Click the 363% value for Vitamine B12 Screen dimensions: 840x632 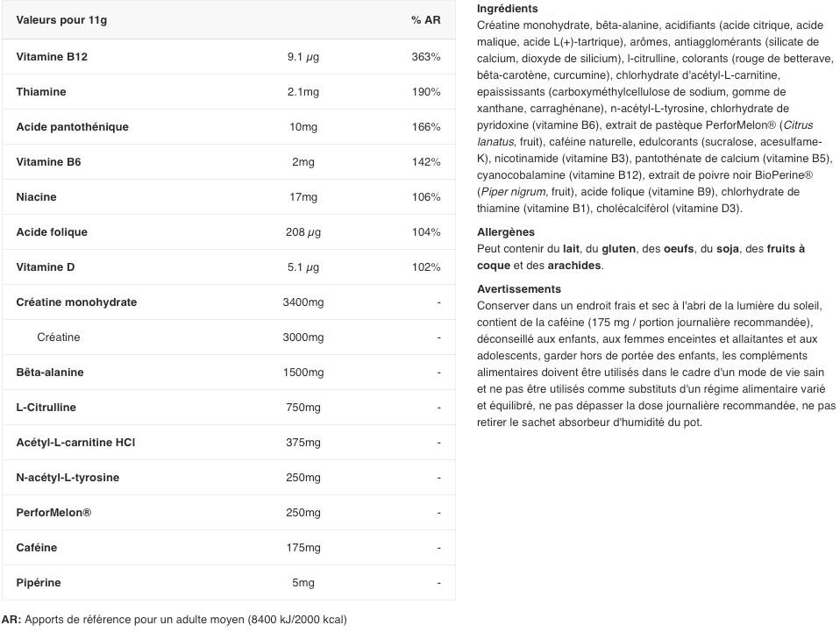[x=426, y=57]
